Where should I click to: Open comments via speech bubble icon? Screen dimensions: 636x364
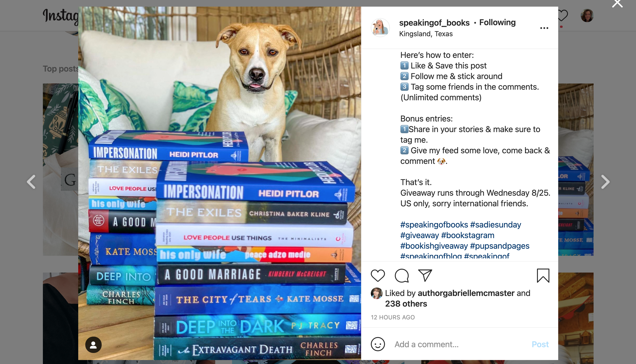(x=402, y=275)
